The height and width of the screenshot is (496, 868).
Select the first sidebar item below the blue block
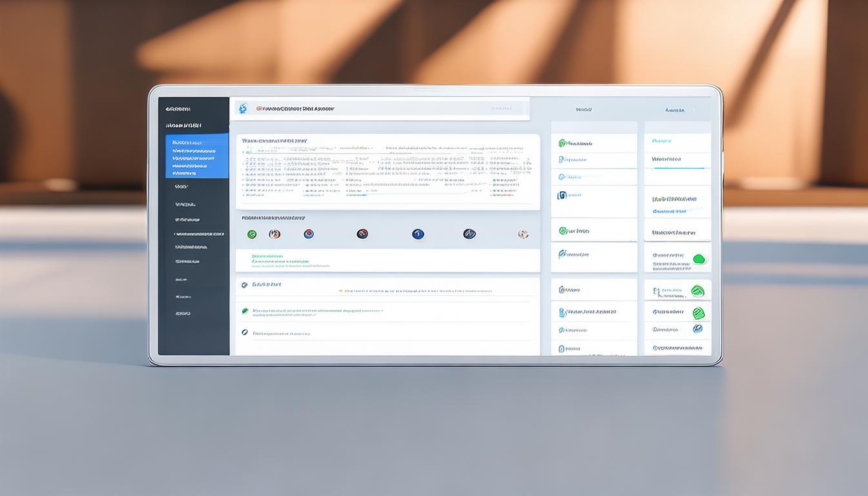[181, 187]
